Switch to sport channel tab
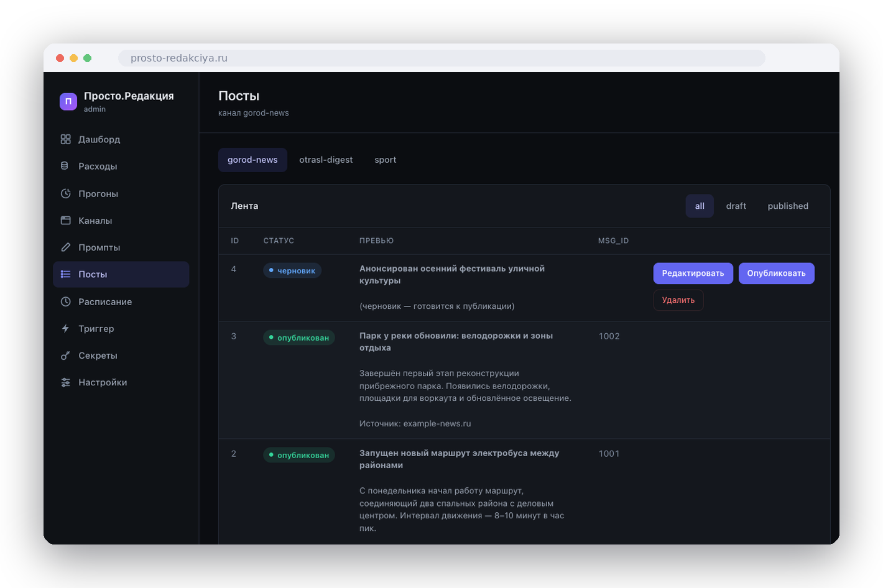883x588 pixels. (x=386, y=160)
